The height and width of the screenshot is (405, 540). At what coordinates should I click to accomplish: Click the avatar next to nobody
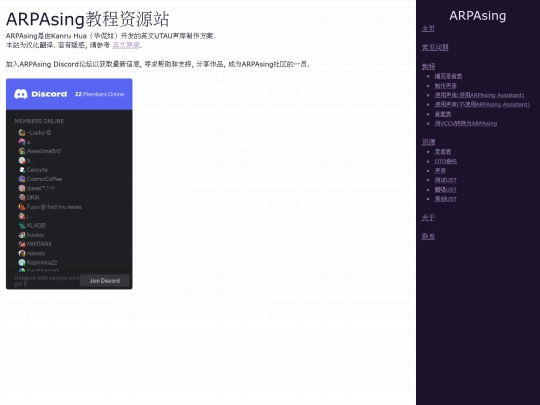22,253
